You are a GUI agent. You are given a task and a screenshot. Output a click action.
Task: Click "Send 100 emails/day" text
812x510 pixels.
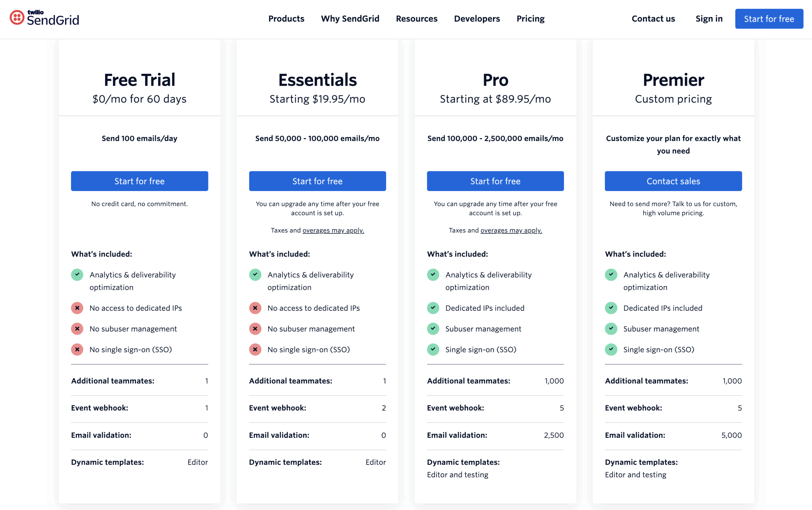point(140,138)
